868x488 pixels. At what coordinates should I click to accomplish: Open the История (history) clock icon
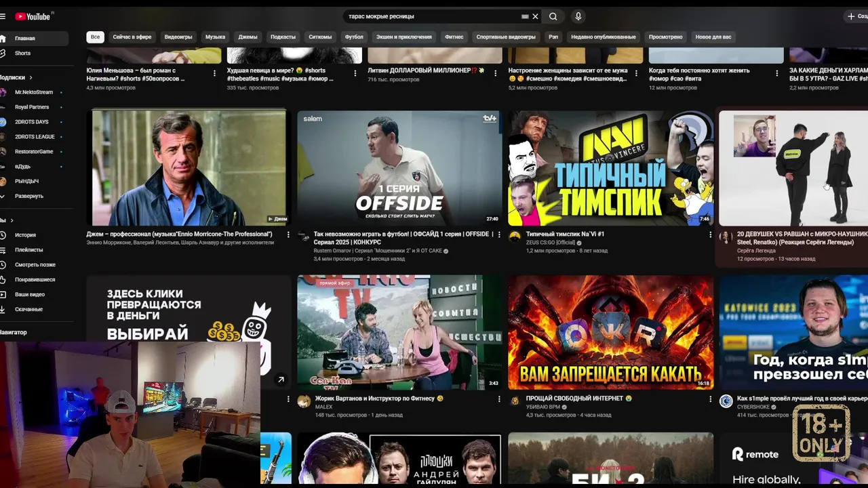point(3,235)
